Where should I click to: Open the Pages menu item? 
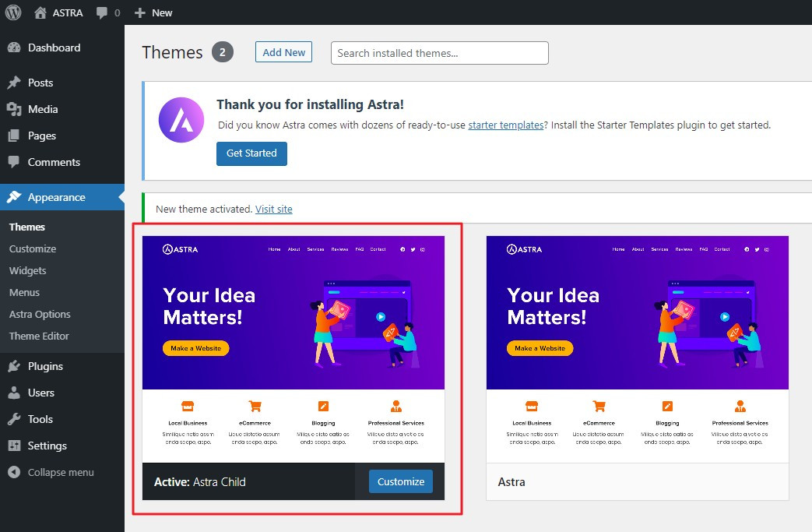(62, 136)
